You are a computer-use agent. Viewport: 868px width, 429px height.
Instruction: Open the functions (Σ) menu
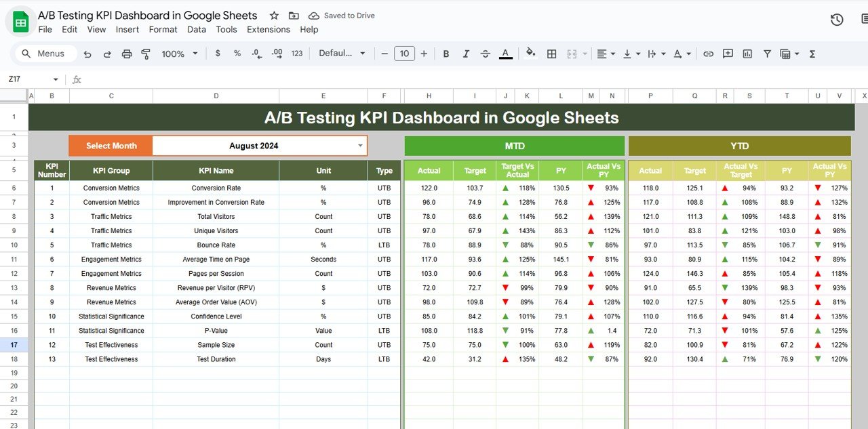tap(812, 54)
